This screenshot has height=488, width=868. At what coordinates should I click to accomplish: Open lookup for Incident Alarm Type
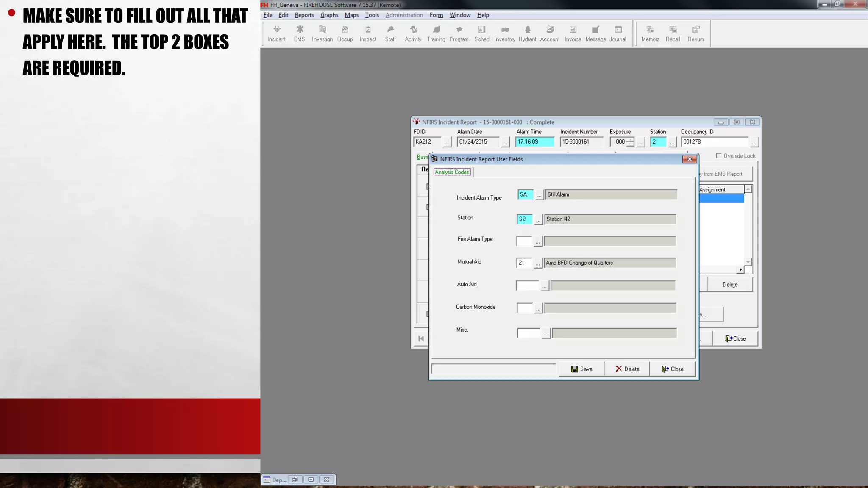click(539, 195)
